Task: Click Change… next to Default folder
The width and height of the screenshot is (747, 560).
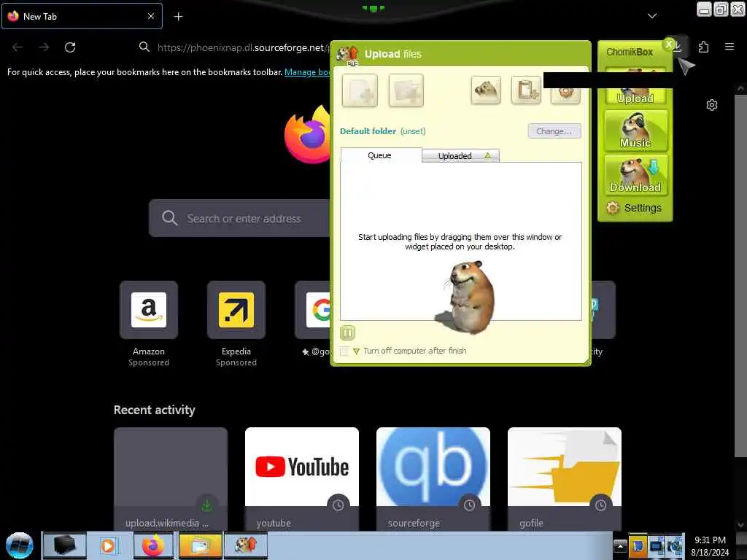Action: click(554, 131)
